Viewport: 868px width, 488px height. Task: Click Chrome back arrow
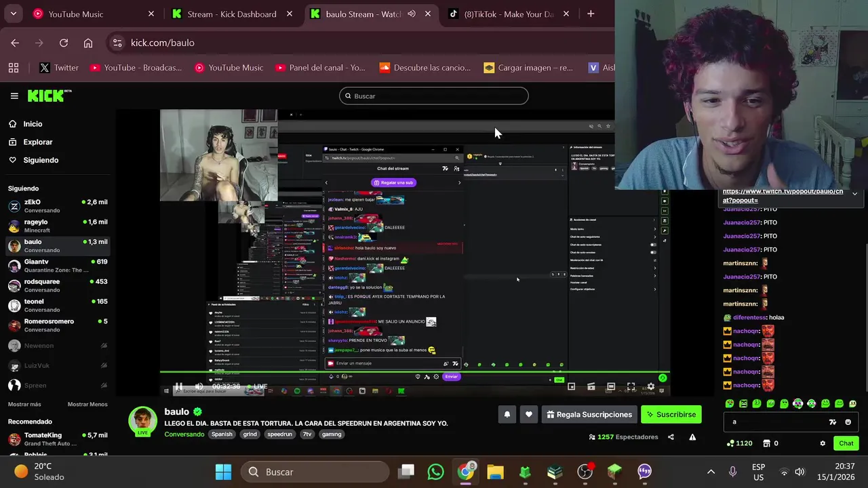click(15, 43)
